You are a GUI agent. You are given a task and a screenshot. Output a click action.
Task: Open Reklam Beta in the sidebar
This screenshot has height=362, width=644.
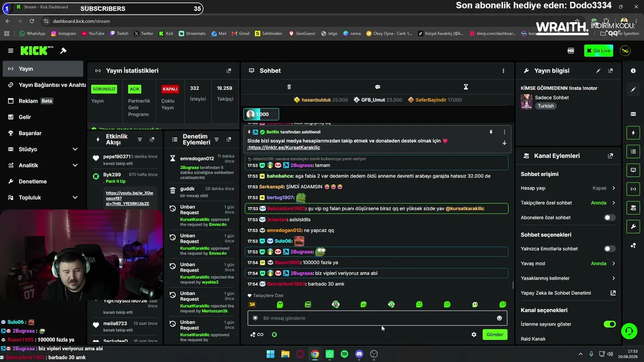click(42, 101)
